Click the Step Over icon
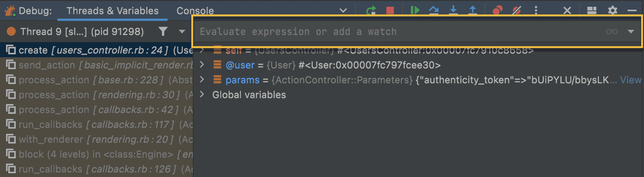 click(434, 10)
